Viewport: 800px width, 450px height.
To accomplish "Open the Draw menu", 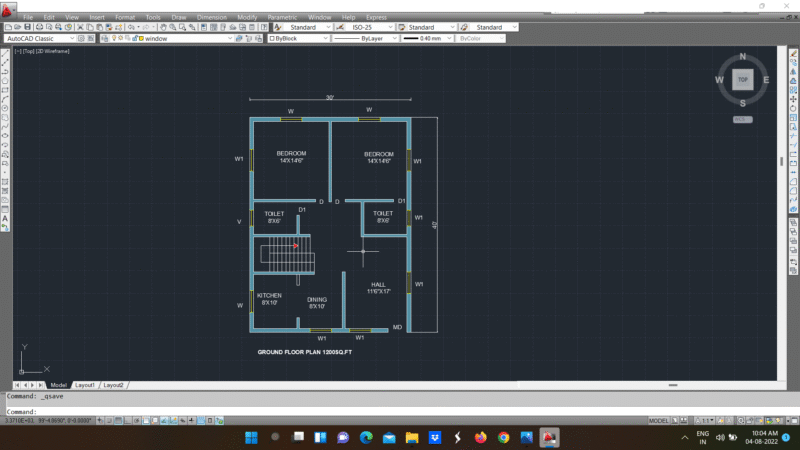I will tap(179, 17).
